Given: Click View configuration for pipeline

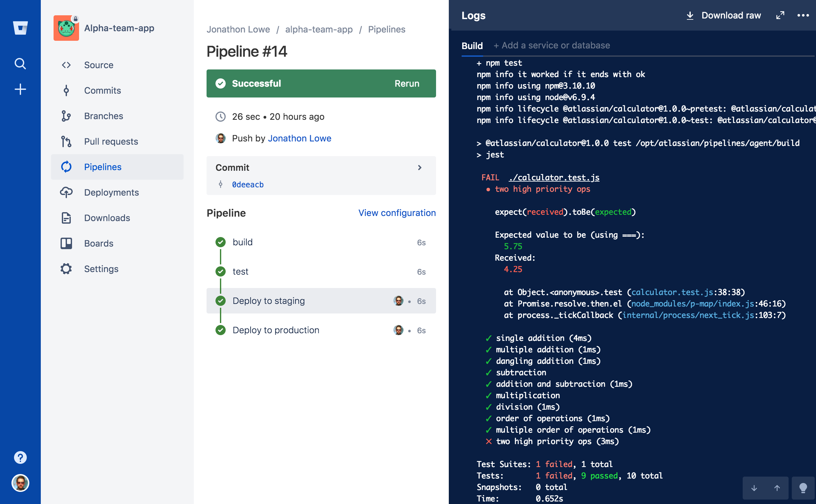Looking at the screenshot, I should click(397, 213).
